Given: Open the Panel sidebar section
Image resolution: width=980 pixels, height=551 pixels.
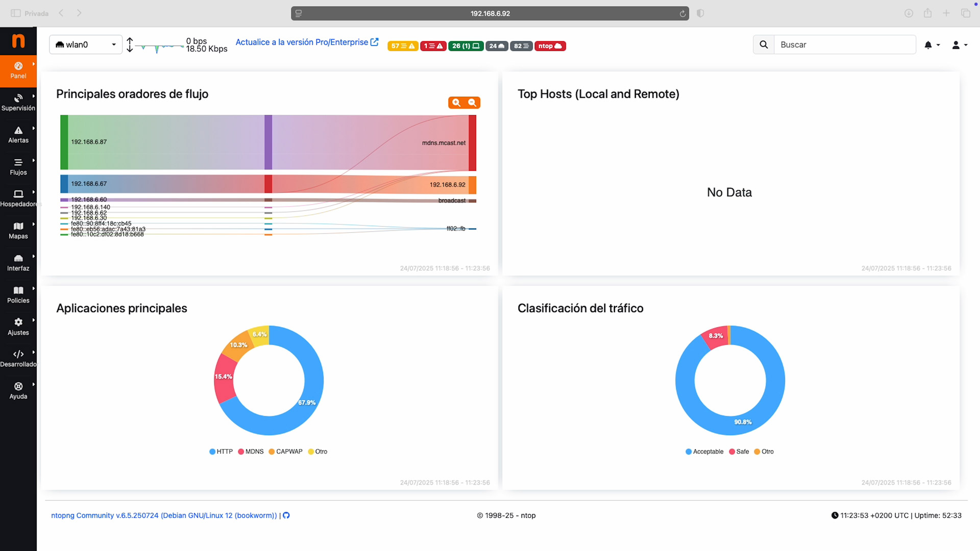Looking at the screenshot, I should [18, 70].
